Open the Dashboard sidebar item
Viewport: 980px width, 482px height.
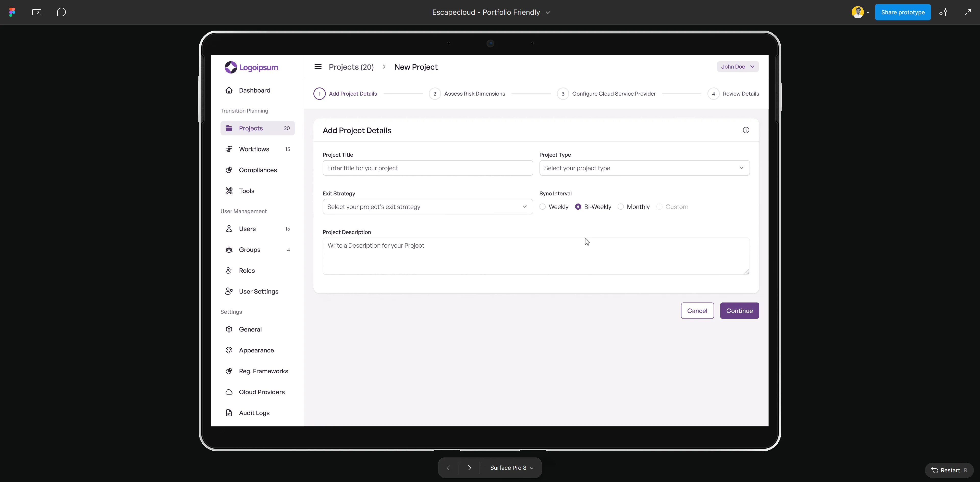(x=258, y=90)
